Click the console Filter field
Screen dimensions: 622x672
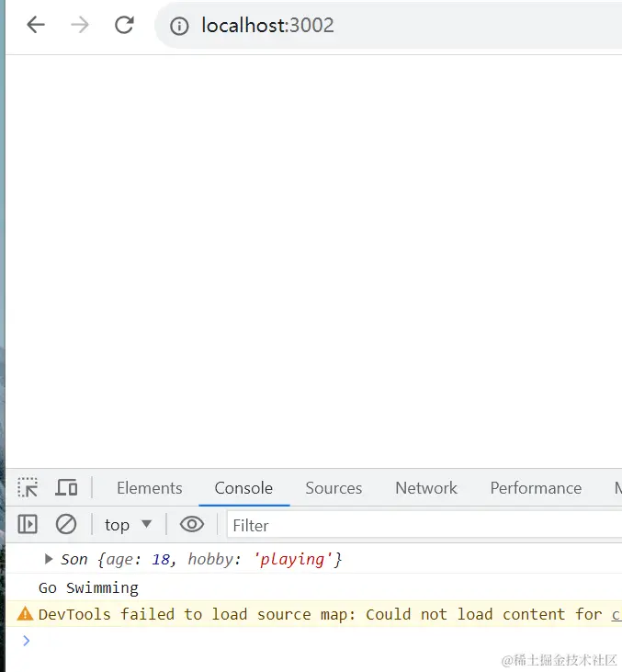pos(424,525)
